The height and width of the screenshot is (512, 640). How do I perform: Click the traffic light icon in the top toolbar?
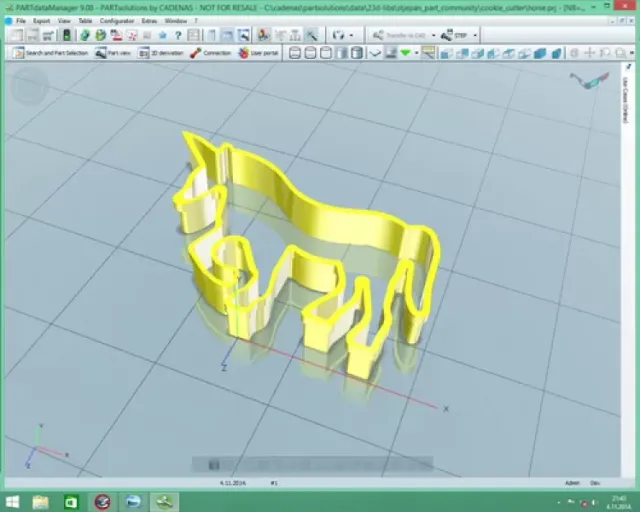coord(67,36)
